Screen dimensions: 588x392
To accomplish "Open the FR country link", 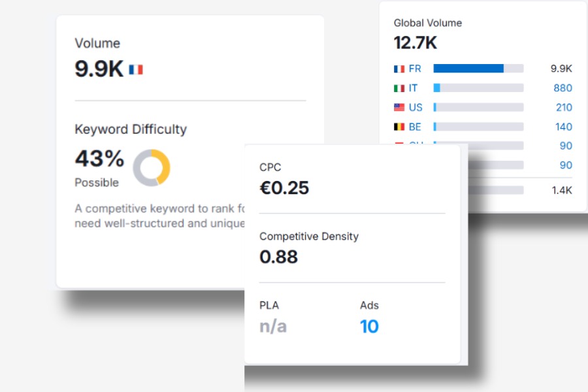I will click(415, 69).
